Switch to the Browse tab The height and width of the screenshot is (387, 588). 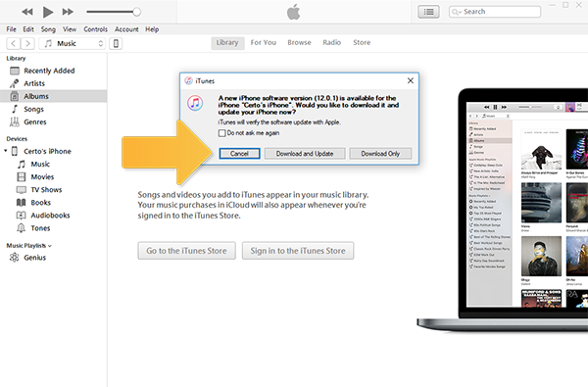[299, 43]
